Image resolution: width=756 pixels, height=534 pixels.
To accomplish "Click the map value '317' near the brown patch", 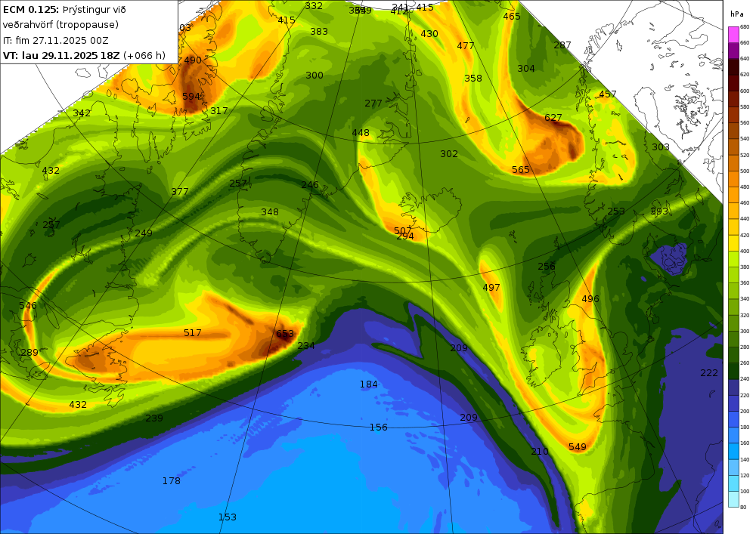I will 219,111.
